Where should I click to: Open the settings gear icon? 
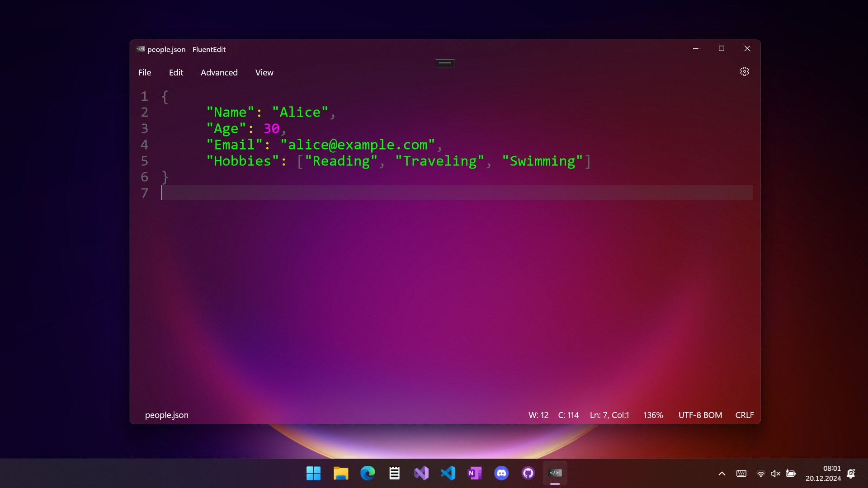[x=744, y=71]
